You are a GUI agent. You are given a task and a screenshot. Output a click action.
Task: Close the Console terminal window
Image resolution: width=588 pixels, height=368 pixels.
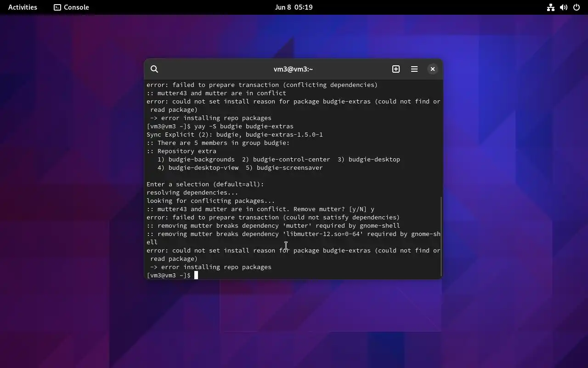[433, 69]
